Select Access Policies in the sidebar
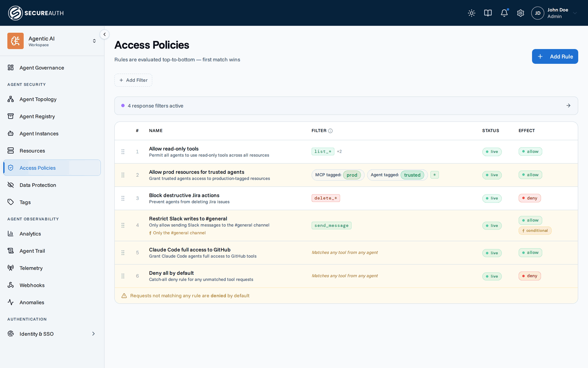This screenshot has height=368, width=588. pyautogui.click(x=52, y=168)
